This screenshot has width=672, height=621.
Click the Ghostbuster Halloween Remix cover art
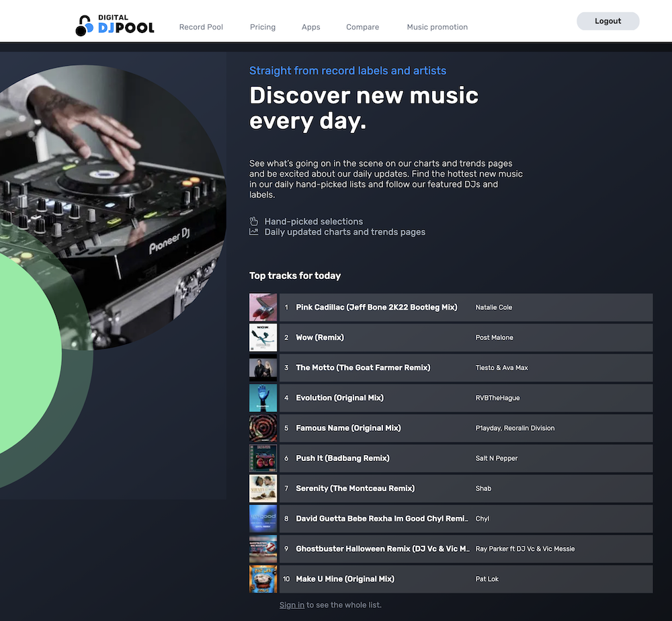point(263,548)
